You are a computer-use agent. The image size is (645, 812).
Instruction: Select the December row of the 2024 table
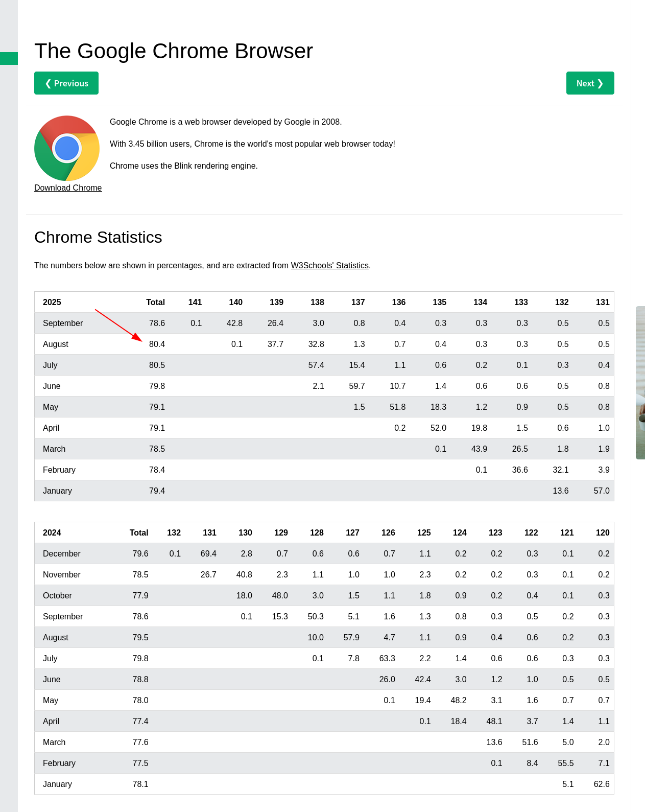(x=61, y=553)
